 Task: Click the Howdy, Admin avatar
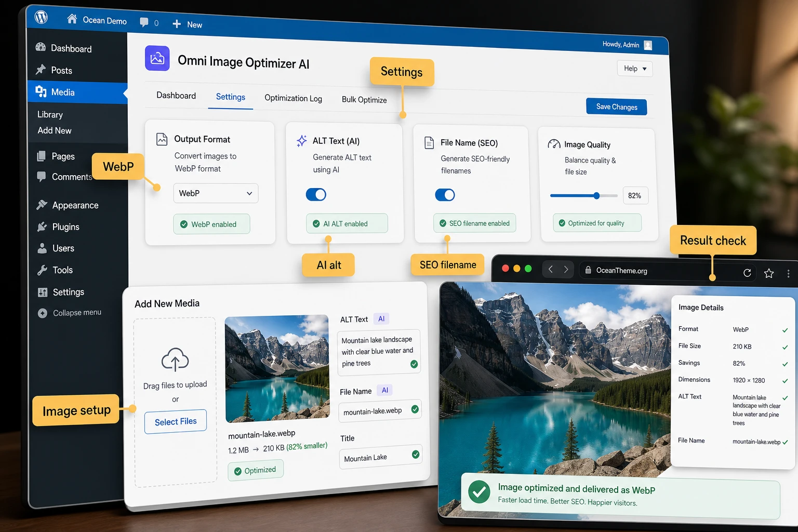648,45
